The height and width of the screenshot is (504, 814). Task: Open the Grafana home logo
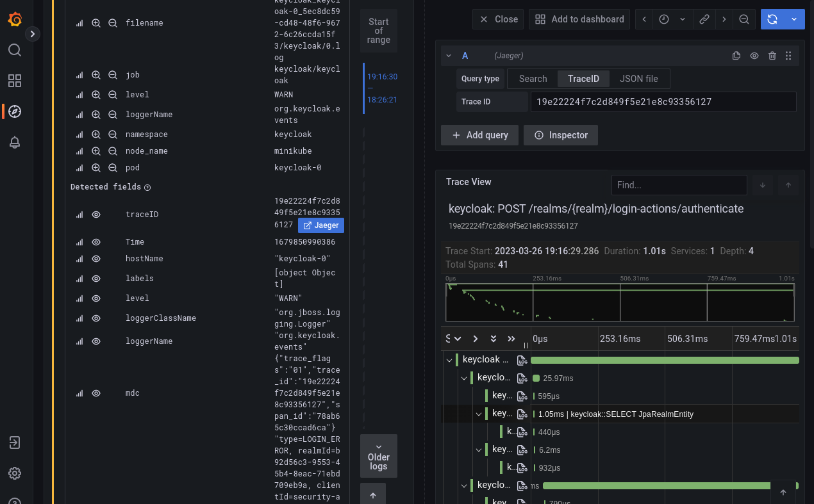[x=15, y=20]
